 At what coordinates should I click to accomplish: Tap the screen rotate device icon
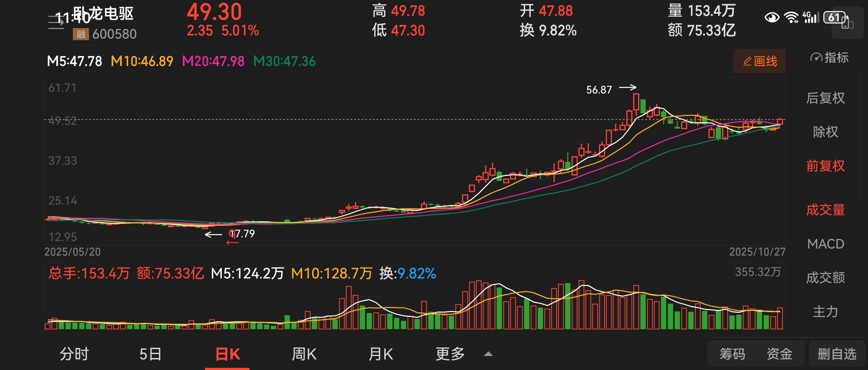pos(847,25)
